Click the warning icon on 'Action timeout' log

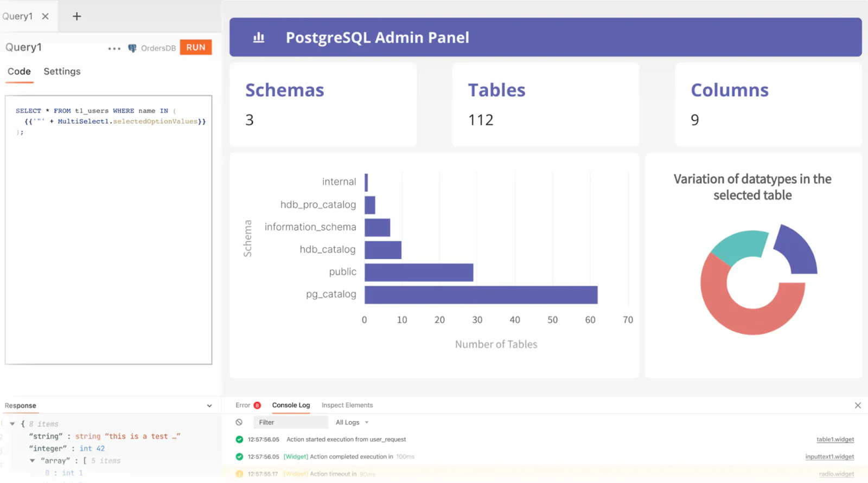coord(239,474)
